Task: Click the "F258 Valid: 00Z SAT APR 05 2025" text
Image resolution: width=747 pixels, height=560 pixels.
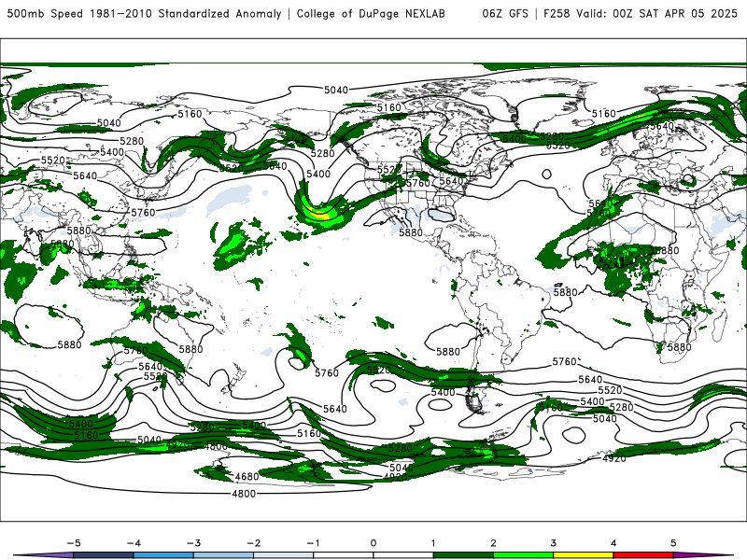Action: pos(641,13)
